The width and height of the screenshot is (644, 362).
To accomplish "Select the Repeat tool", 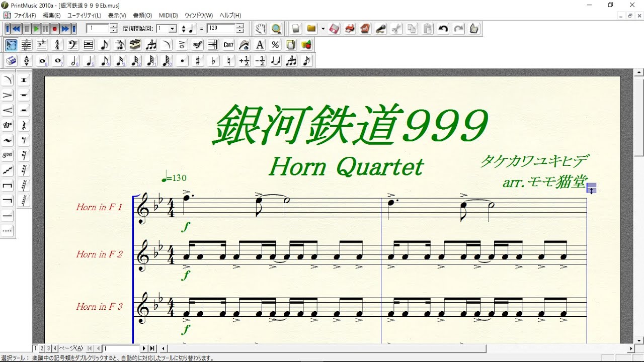I will [213, 45].
